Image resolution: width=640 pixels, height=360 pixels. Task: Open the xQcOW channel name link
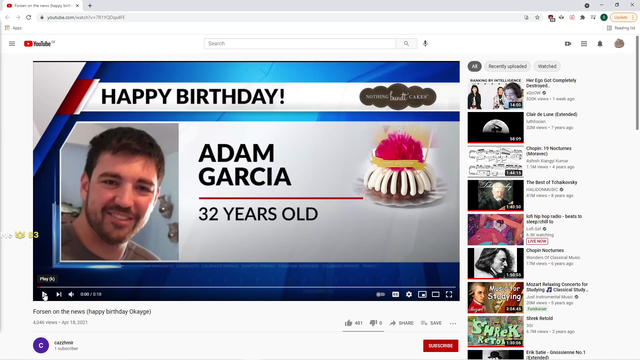533,93
